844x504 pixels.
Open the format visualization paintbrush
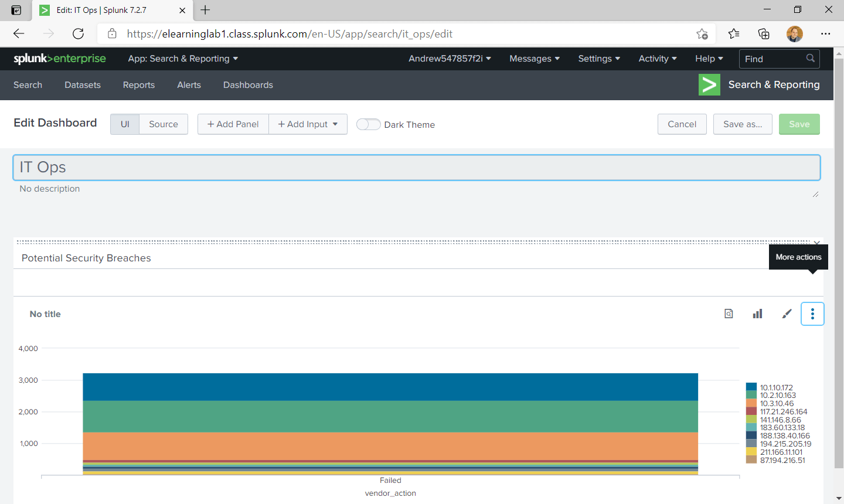[x=787, y=314]
